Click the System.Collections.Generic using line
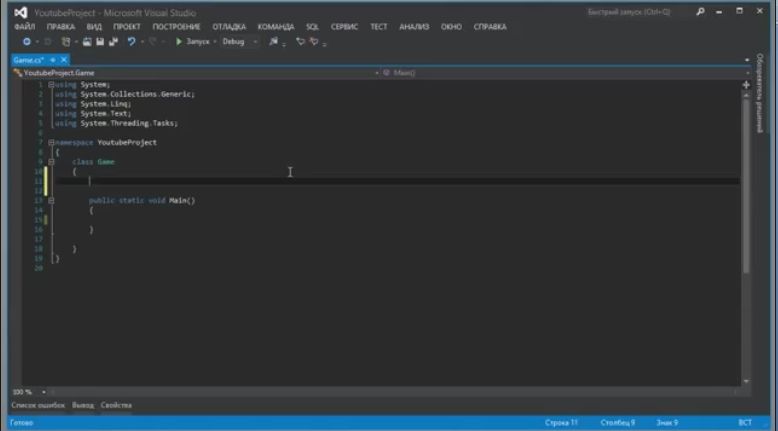This screenshot has height=431, width=778. (x=125, y=94)
